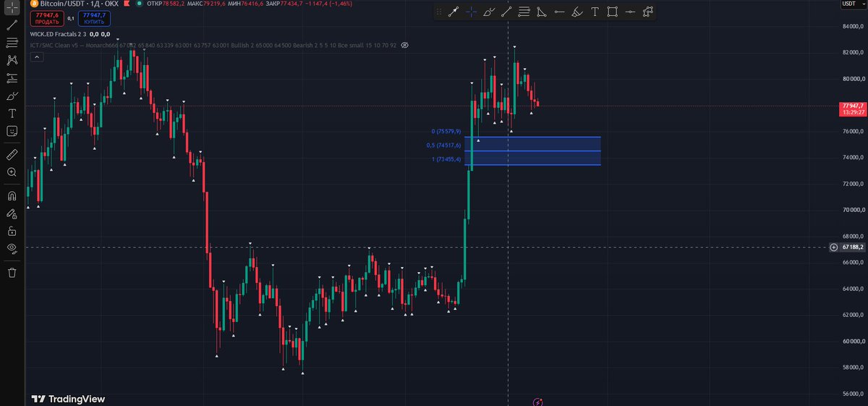Image resolution: width=868 pixels, height=406 pixels.
Task: Click the order quantity 0,1 field
Action: point(70,18)
